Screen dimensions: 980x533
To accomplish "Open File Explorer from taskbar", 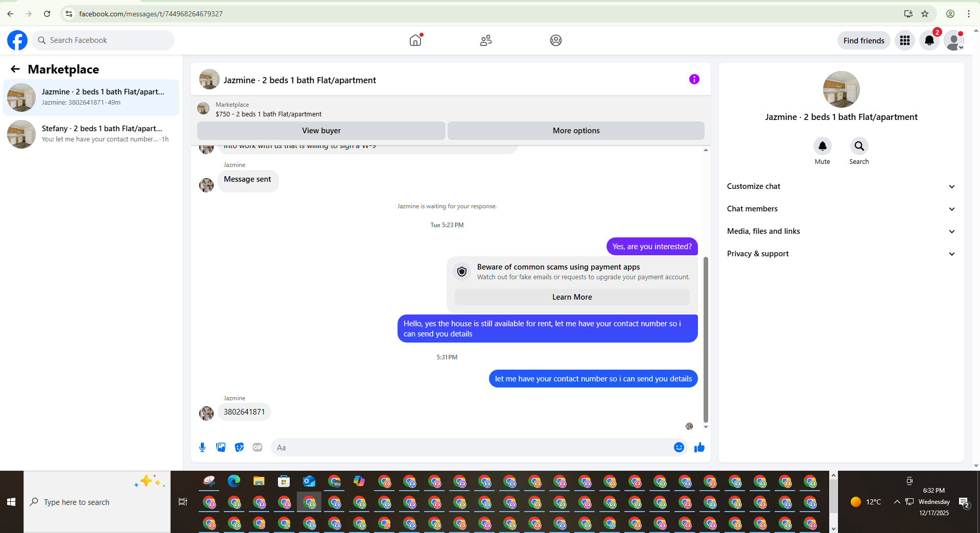I will 259,481.
